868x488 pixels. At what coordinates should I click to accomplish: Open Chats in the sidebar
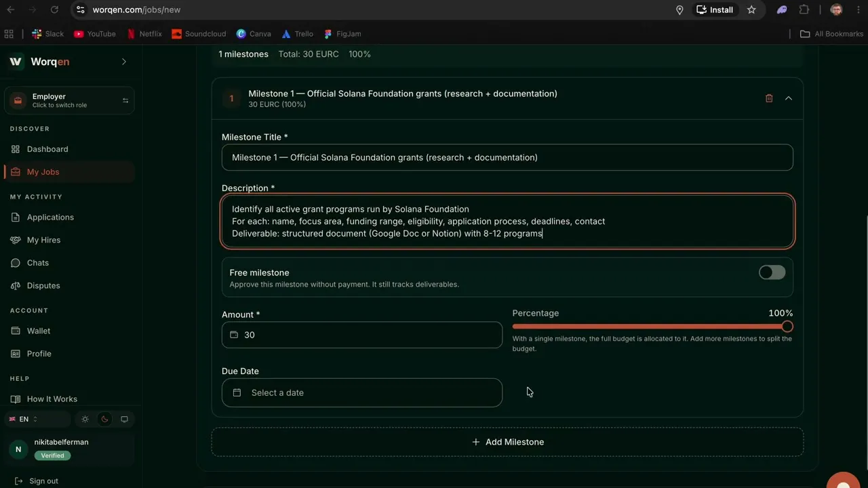click(69, 263)
